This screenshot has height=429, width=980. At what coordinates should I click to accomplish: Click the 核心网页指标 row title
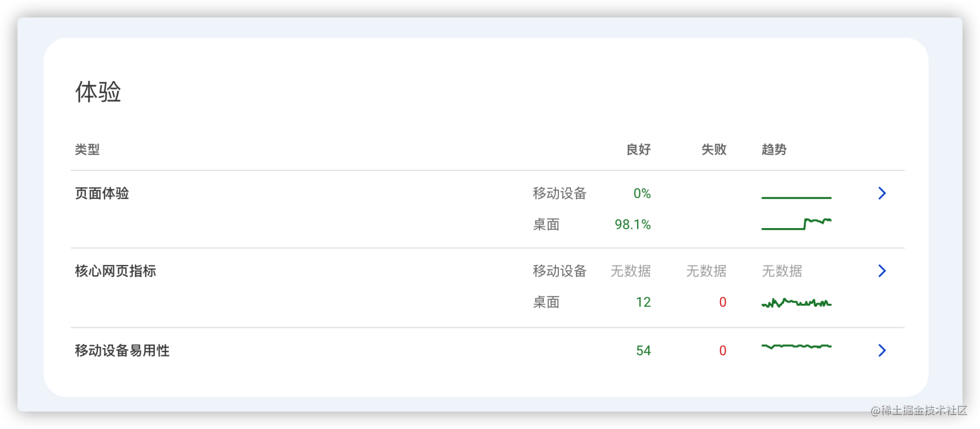coord(115,271)
